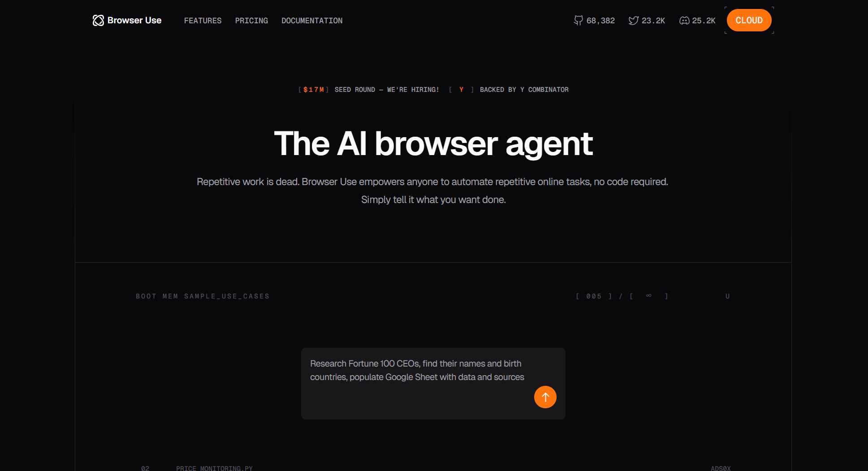Click the main heading The AI browser agent

point(433,144)
